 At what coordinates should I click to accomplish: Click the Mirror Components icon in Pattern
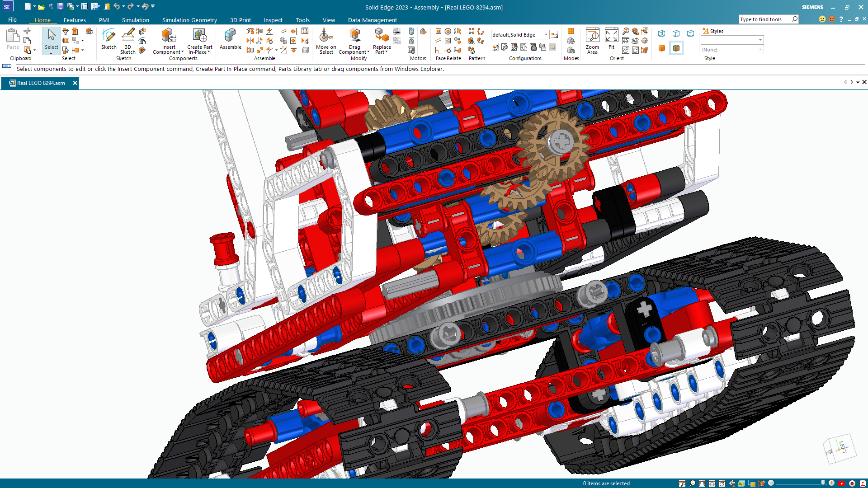point(471,41)
